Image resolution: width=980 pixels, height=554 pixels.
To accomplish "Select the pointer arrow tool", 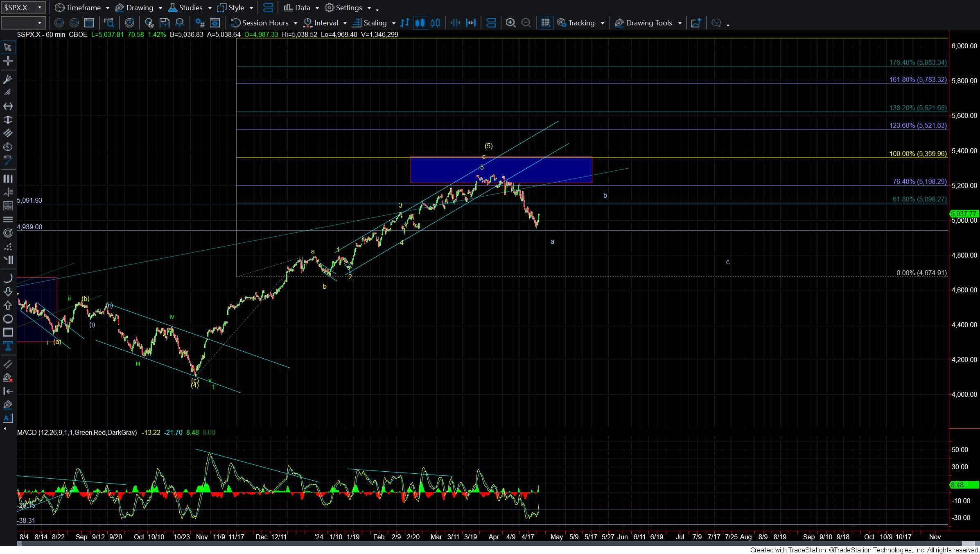I will click(8, 47).
